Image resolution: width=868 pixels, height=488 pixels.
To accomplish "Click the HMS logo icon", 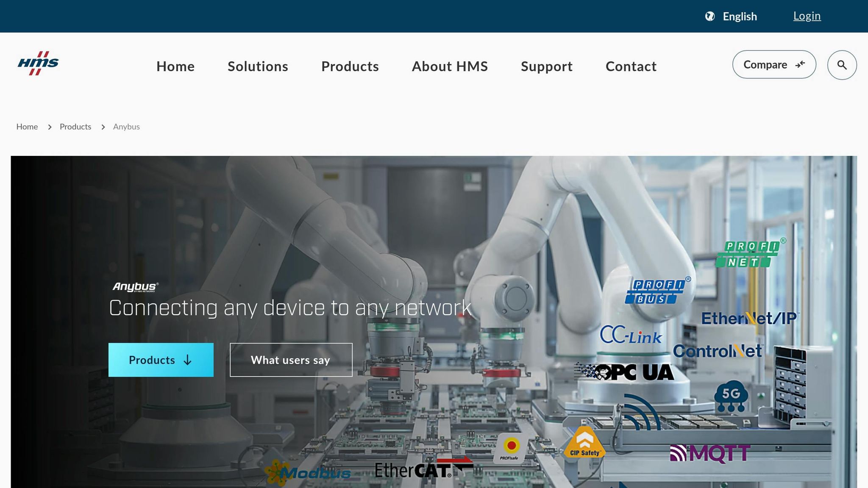I will 38,64.
